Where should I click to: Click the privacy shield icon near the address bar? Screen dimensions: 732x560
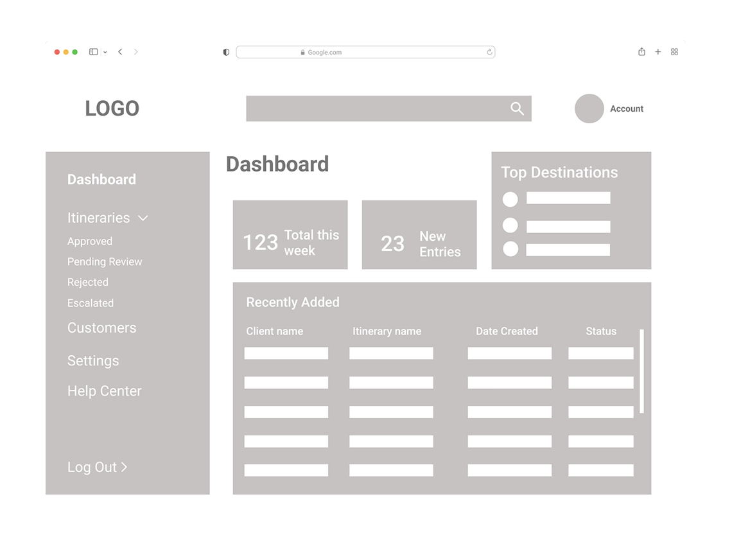(225, 52)
